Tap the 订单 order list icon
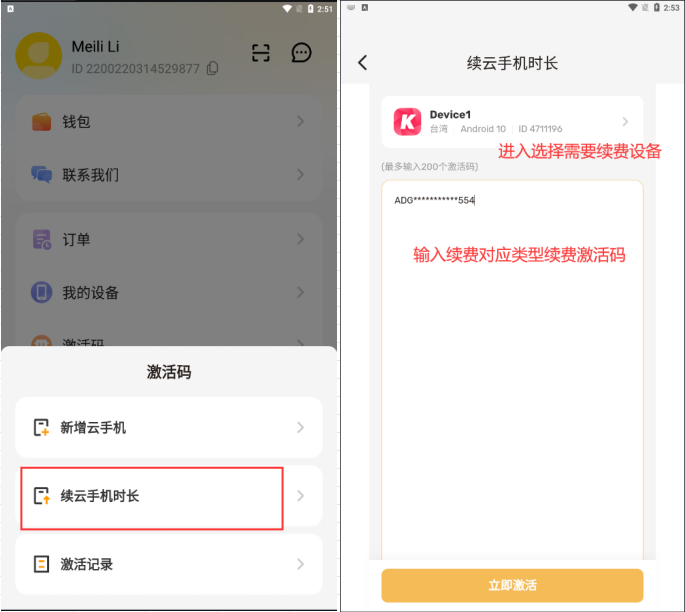Viewport: 685px width, 612px height. point(42,239)
